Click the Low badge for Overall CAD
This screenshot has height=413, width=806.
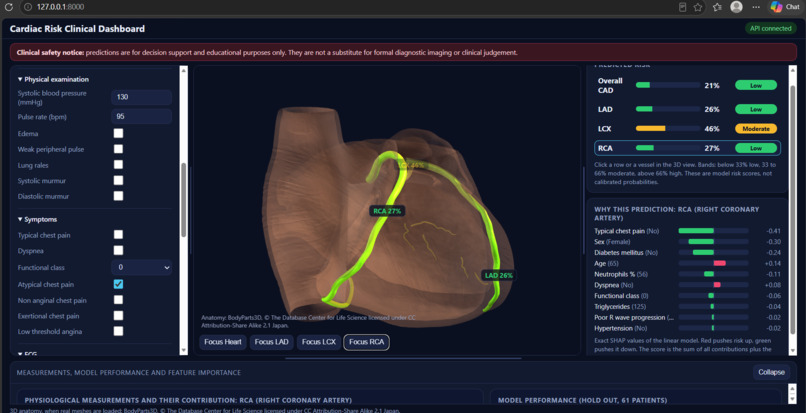click(x=756, y=85)
